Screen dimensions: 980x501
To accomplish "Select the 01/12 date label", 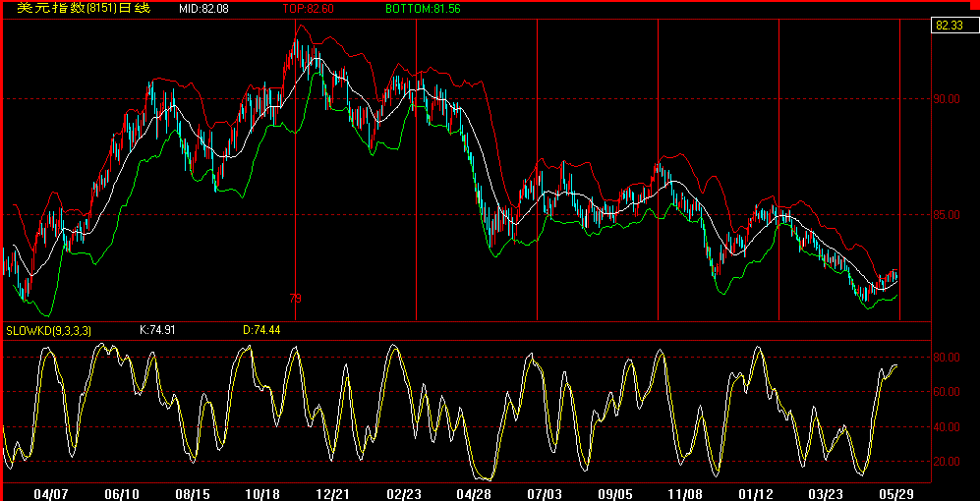I will [x=757, y=493].
